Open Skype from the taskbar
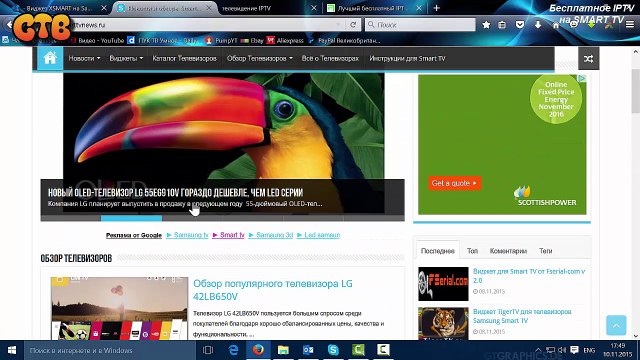The image size is (640, 360). tap(333, 350)
